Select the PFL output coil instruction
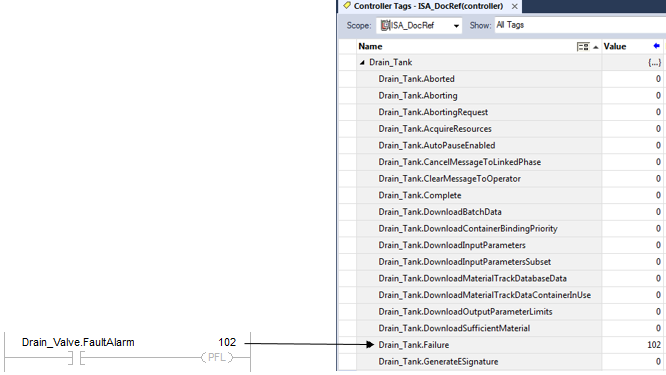This screenshot has width=666, height=375. point(217,357)
